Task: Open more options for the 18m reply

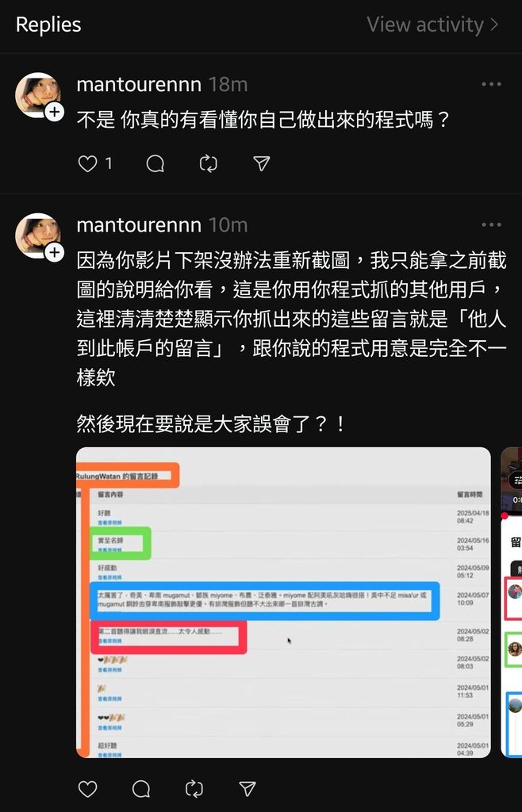Action: (x=491, y=84)
